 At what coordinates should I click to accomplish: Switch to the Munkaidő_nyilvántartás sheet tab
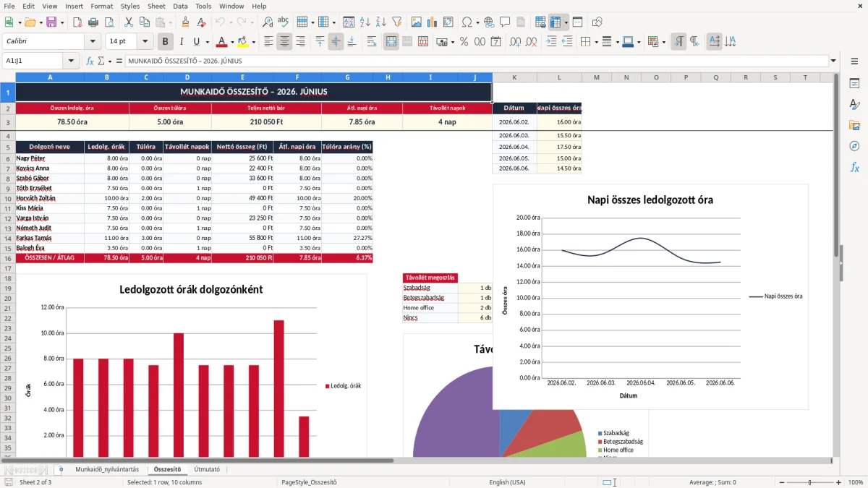[107, 469]
